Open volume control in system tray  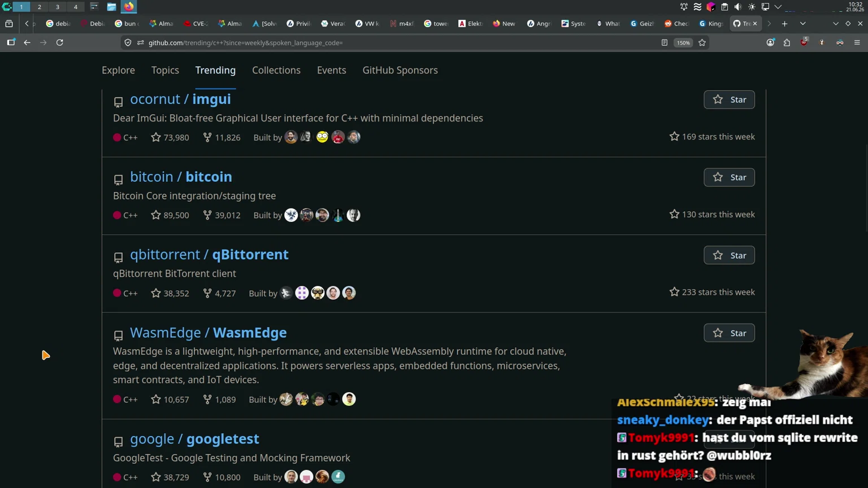[738, 7]
